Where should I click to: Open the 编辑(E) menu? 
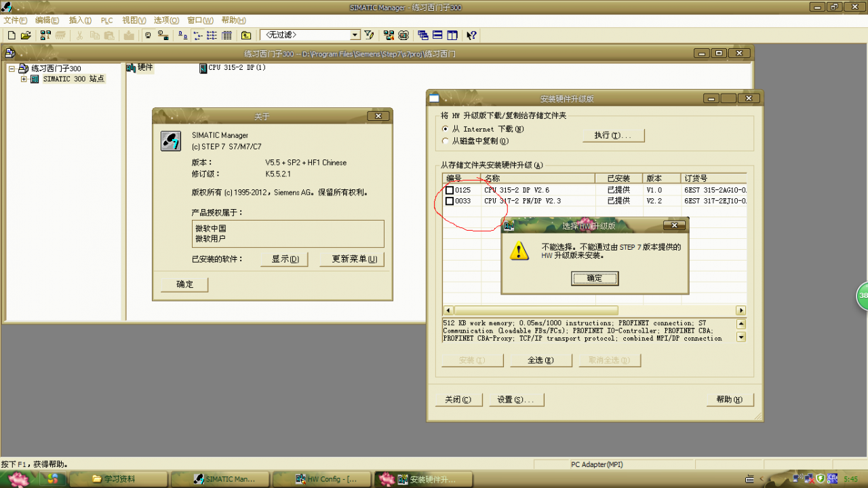point(47,20)
